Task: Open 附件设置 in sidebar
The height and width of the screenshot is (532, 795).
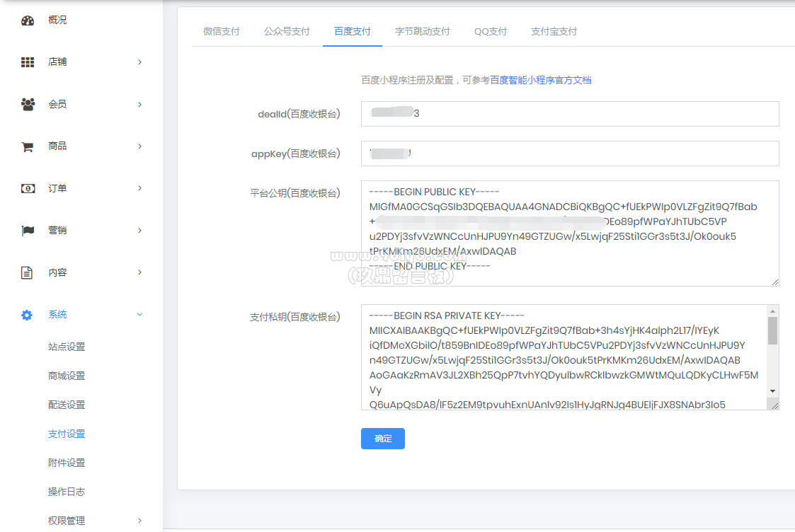Action: pyautogui.click(x=67, y=463)
